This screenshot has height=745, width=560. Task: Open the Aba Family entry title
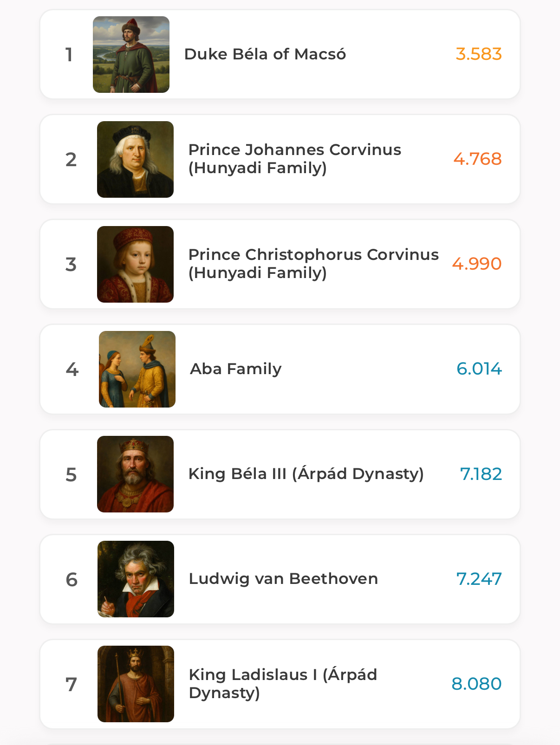(235, 369)
